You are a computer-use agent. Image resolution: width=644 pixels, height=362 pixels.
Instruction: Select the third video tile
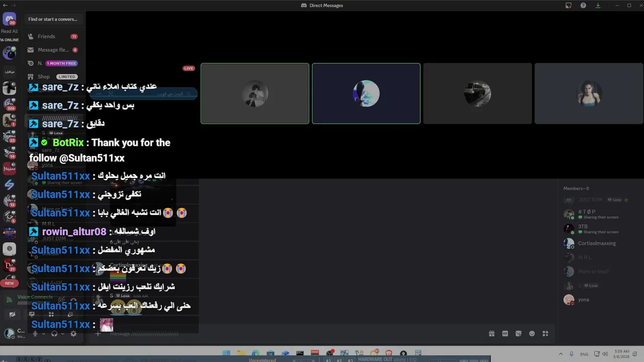click(x=477, y=94)
